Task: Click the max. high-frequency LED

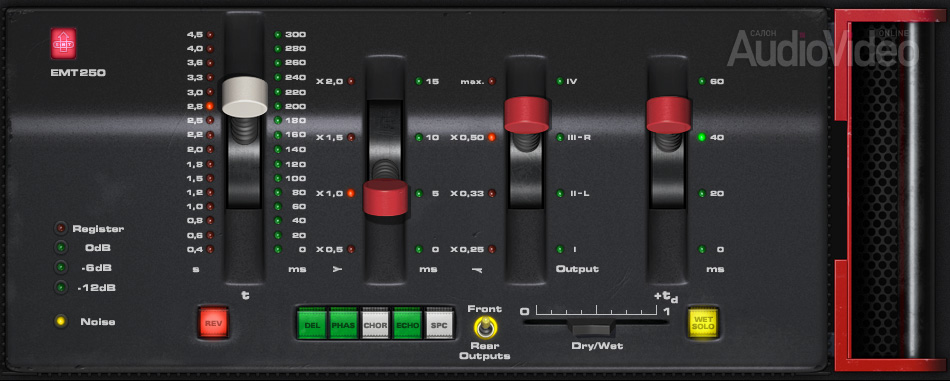Action: click(x=491, y=81)
